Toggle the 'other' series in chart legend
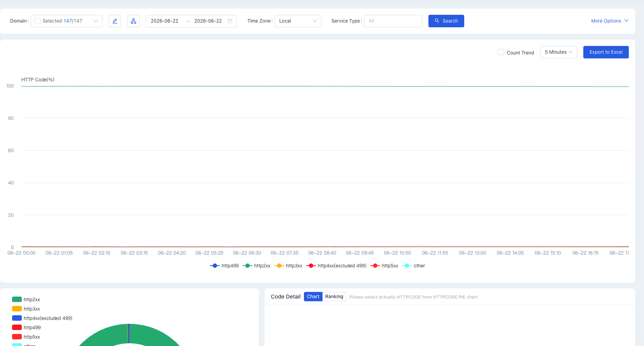The height and width of the screenshot is (346, 644). pyautogui.click(x=414, y=266)
